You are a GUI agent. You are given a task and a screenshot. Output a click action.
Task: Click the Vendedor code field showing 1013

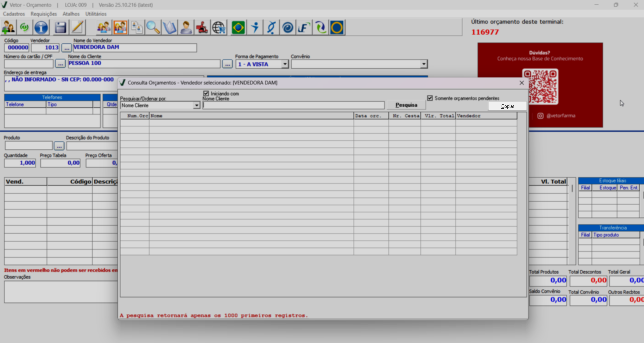pos(45,48)
